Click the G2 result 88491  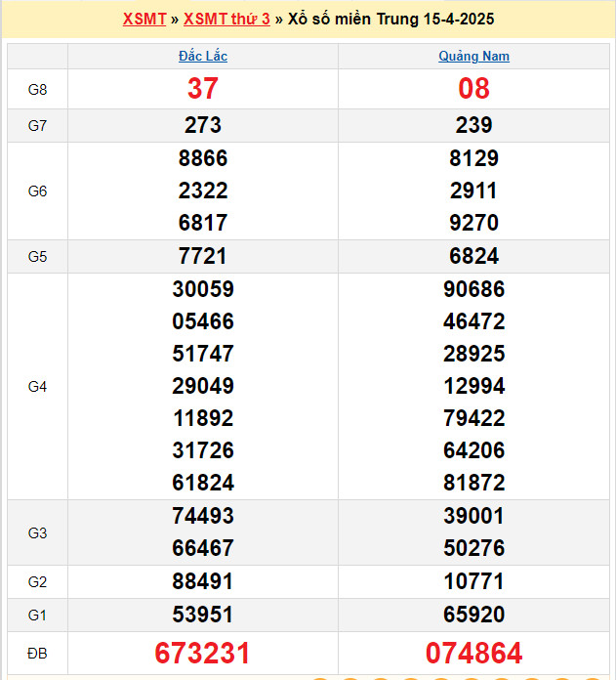(x=203, y=581)
